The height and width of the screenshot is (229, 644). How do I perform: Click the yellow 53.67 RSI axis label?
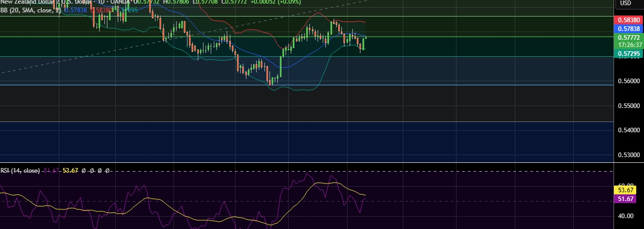click(x=629, y=191)
